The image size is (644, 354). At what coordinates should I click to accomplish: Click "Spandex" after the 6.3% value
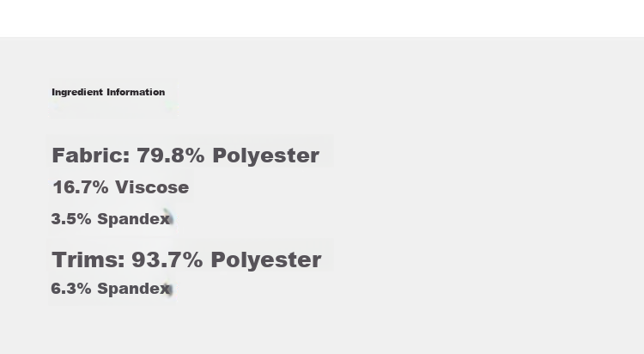133,289
